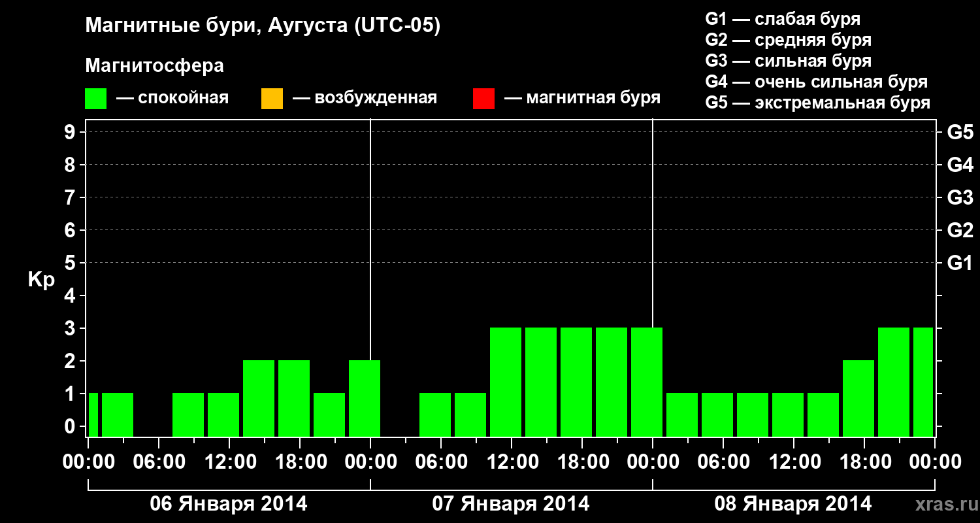Click the legend label — возбужденная
The height and width of the screenshot is (523, 980).
[365, 98]
